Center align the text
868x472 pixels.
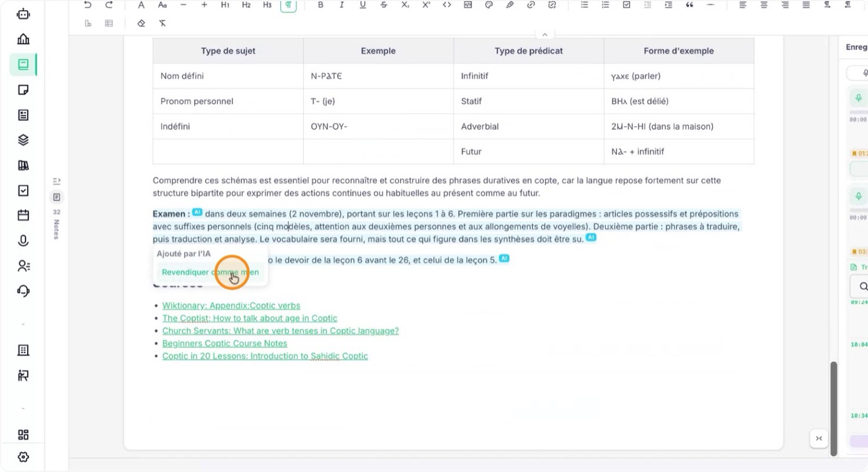pyautogui.click(x=764, y=5)
